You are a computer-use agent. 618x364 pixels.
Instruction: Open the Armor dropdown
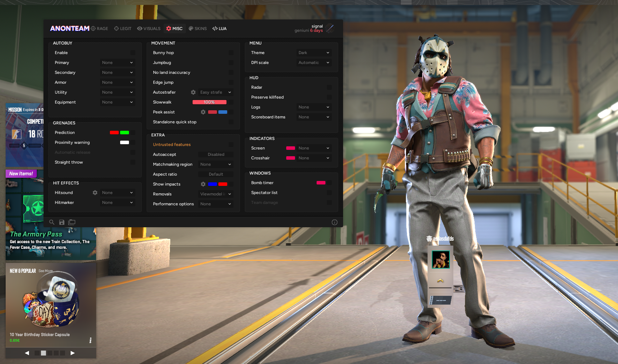pos(118,82)
